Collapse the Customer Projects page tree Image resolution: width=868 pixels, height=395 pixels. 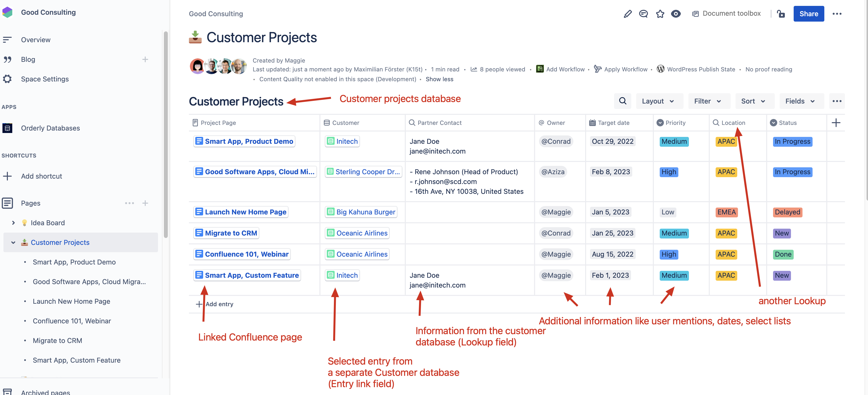click(13, 242)
